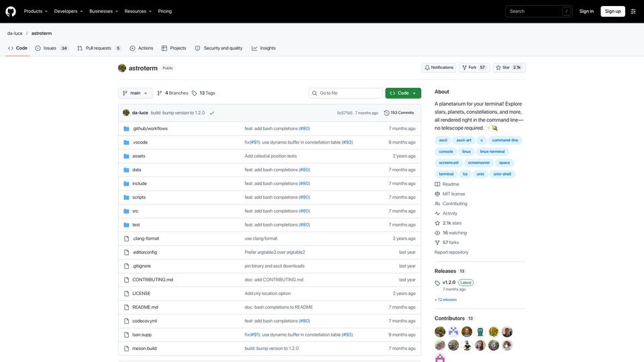The image size is (644, 362).
Task: Open the Pricing link
Action: [165, 11]
